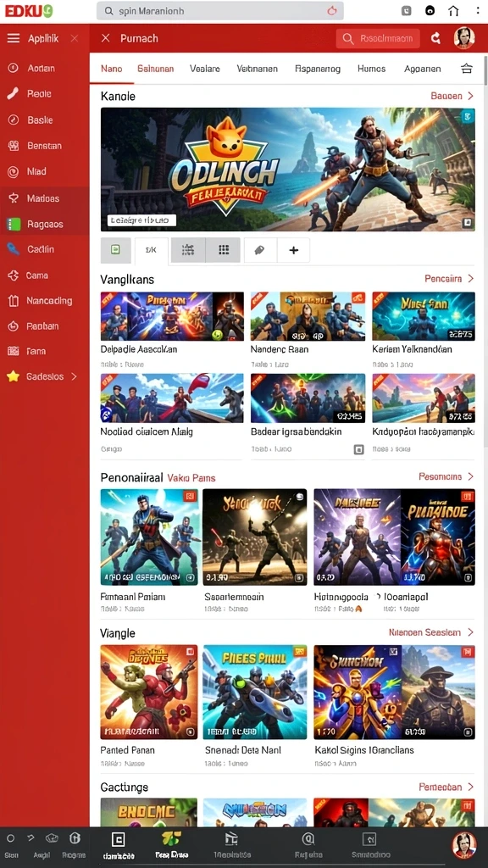Select the Cama sidebar item
This screenshot has width=488, height=868.
(x=36, y=275)
